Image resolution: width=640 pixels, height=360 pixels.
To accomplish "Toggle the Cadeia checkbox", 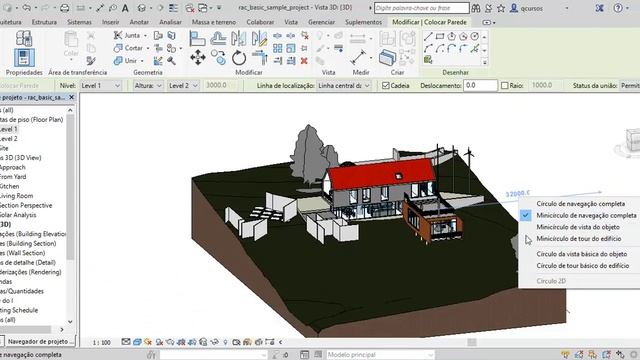I will 386,86.
